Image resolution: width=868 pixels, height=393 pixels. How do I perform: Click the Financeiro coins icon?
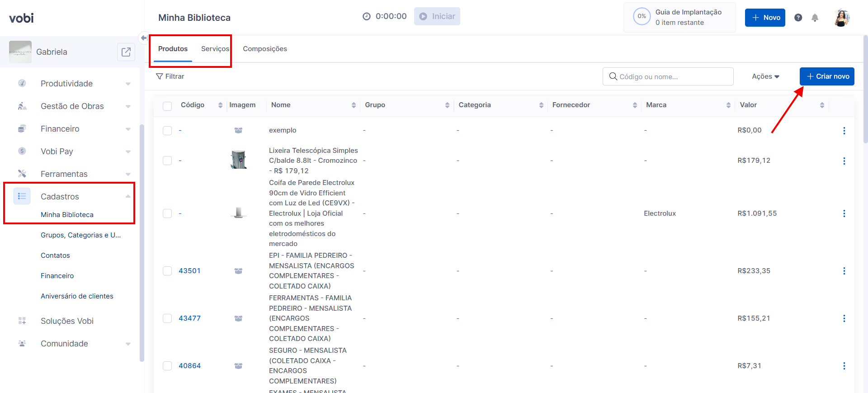[22, 128]
